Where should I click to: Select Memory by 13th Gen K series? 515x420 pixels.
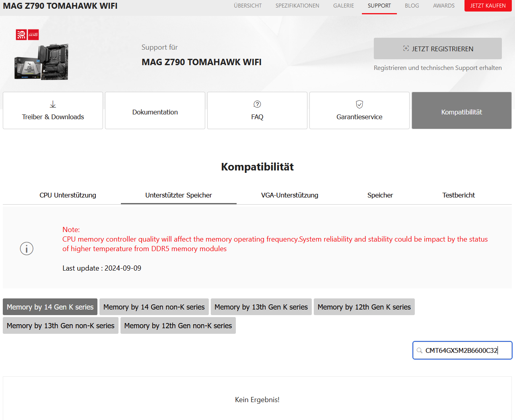pos(261,307)
